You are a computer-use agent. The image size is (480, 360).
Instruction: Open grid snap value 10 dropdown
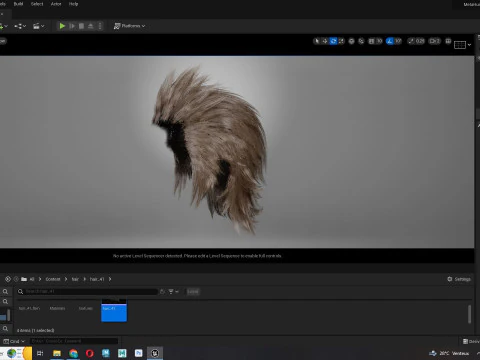(x=379, y=41)
